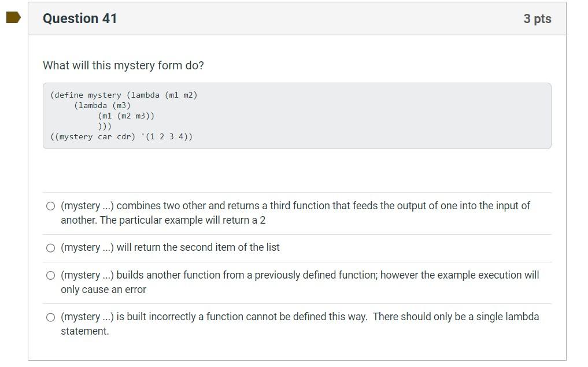
Task: Click the closing ')))' code line
Action: [105, 127]
